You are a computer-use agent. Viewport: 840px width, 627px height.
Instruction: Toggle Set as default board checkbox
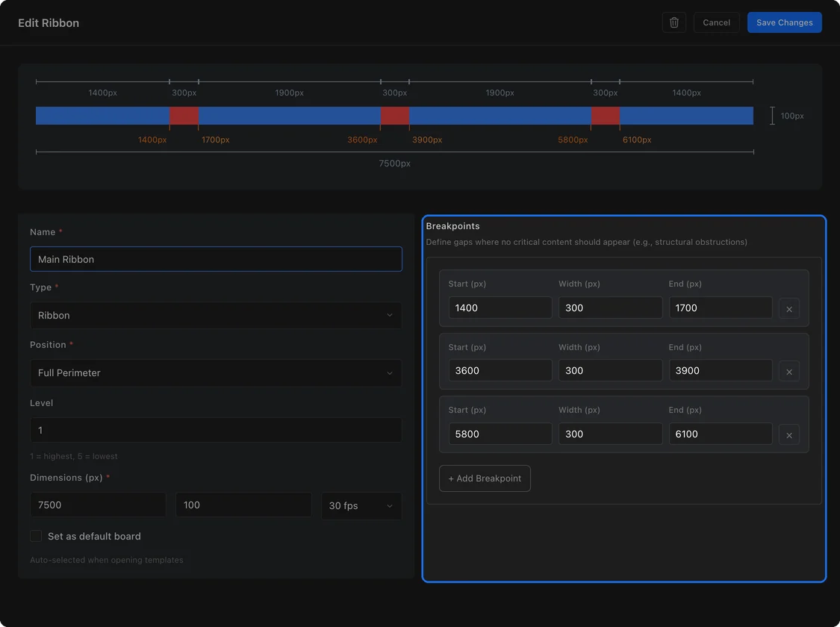coord(36,536)
